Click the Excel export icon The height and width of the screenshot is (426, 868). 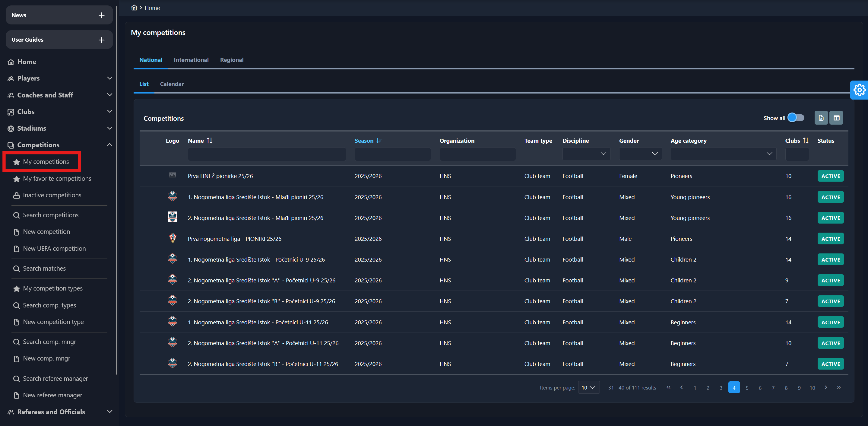pos(821,118)
